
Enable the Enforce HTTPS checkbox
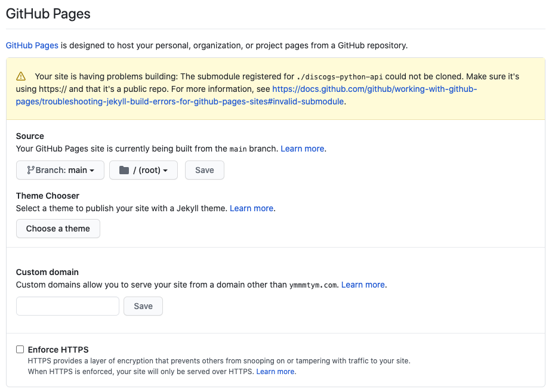point(20,349)
